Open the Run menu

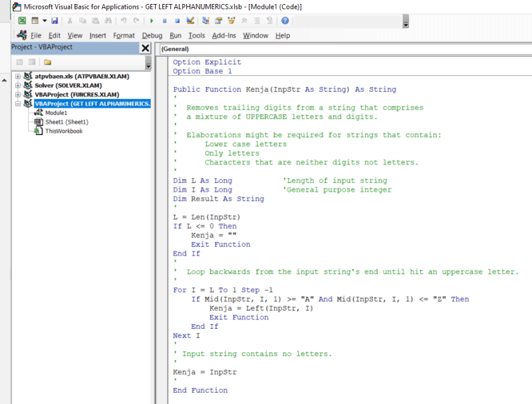click(176, 35)
